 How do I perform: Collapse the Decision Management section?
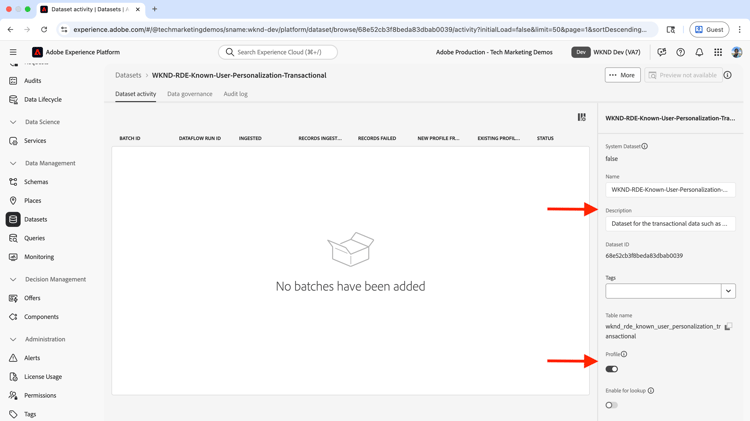13,279
